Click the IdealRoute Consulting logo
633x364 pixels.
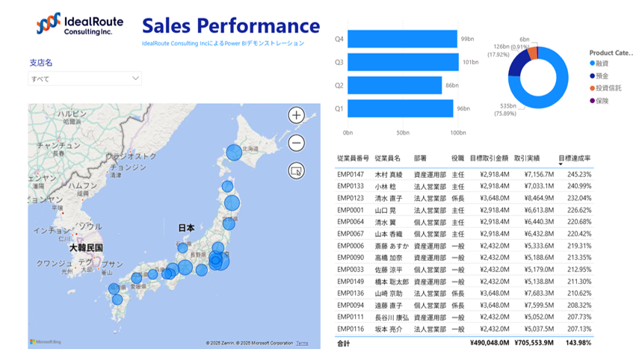[x=80, y=25]
